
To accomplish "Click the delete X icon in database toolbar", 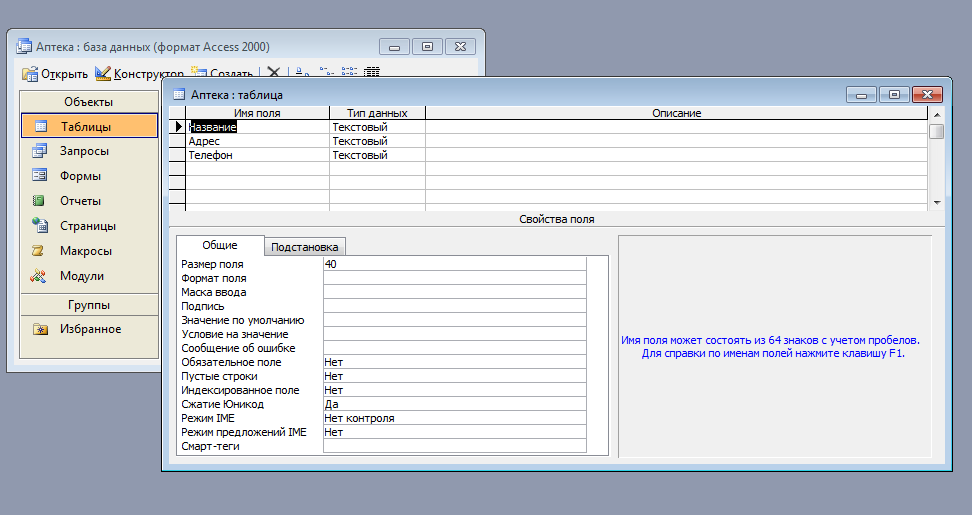I will [x=273, y=72].
